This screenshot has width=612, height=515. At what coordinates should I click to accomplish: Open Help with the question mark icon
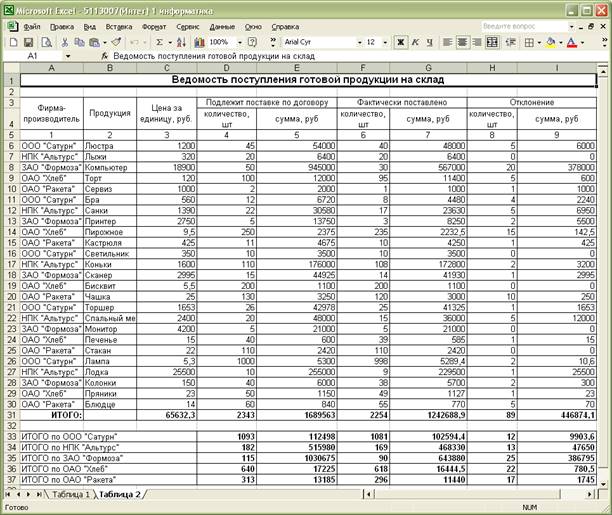point(253,42)
